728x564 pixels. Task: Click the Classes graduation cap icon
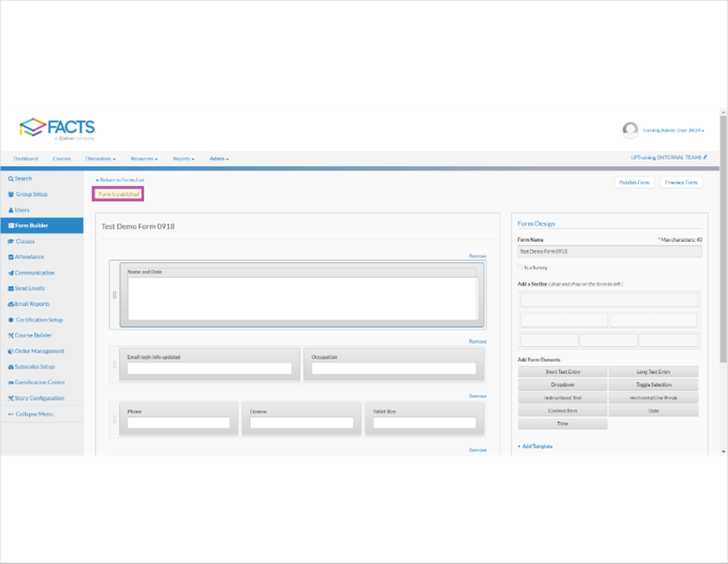tap(11, 241)
